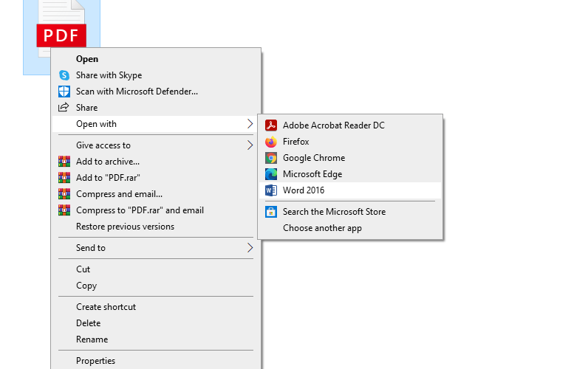Click the Skype icon in context menu
Image resolution: width=588 pixels, height=369 pixels.
(x=64, y=75)
